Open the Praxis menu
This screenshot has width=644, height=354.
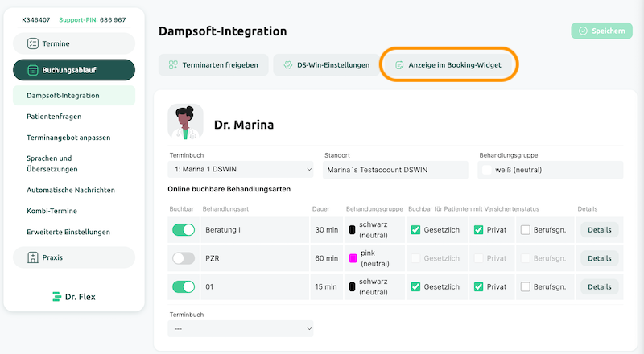(74, 257)
